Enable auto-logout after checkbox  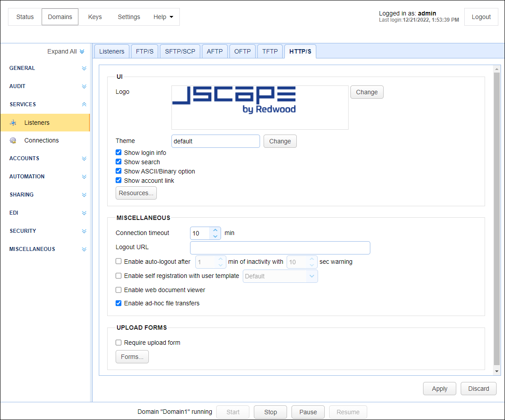(119, 261)
